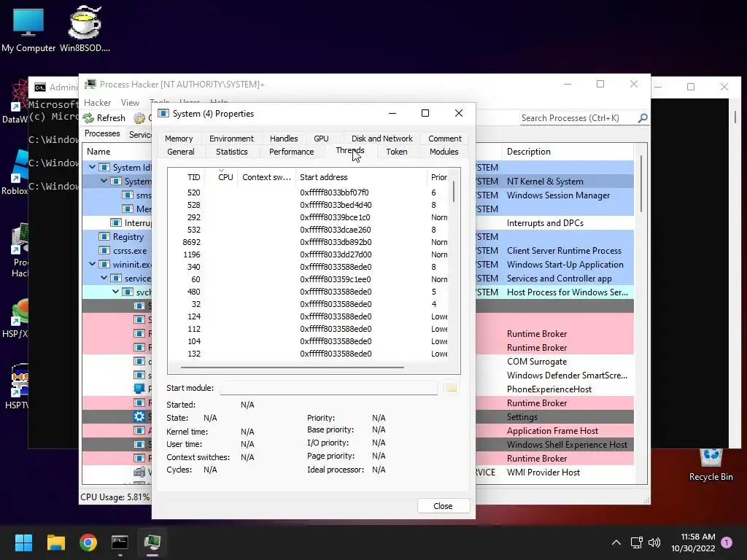Select thread with TID 292
747x560 pixels.
(x=308, y=217)
